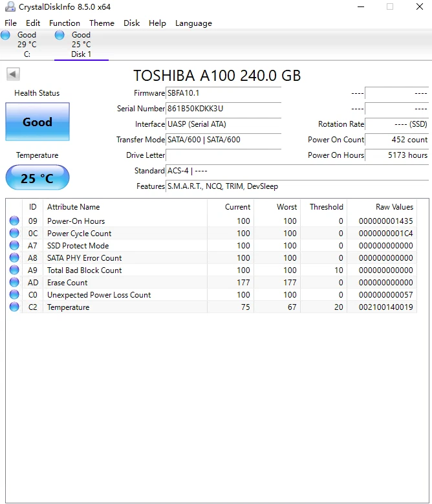Click the empty Drive Letter field
This screenshot has width=432, height=504.
point(224,155)
